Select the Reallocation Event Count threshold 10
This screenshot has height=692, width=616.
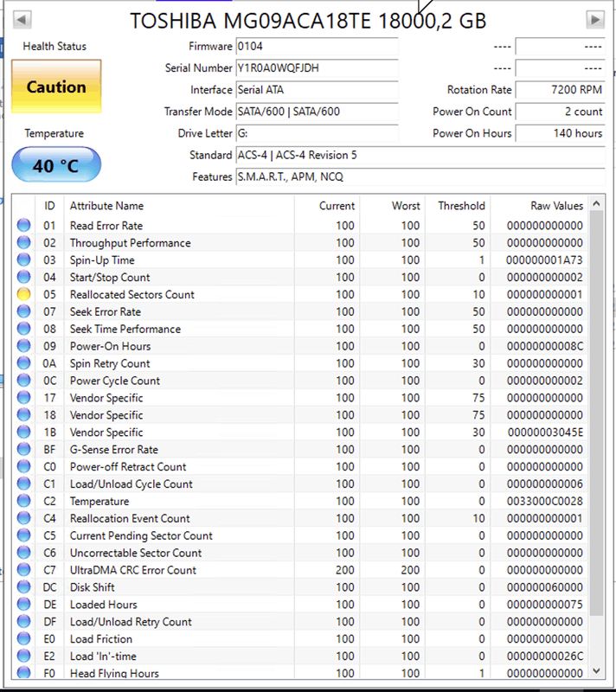[x=478, y=518]
